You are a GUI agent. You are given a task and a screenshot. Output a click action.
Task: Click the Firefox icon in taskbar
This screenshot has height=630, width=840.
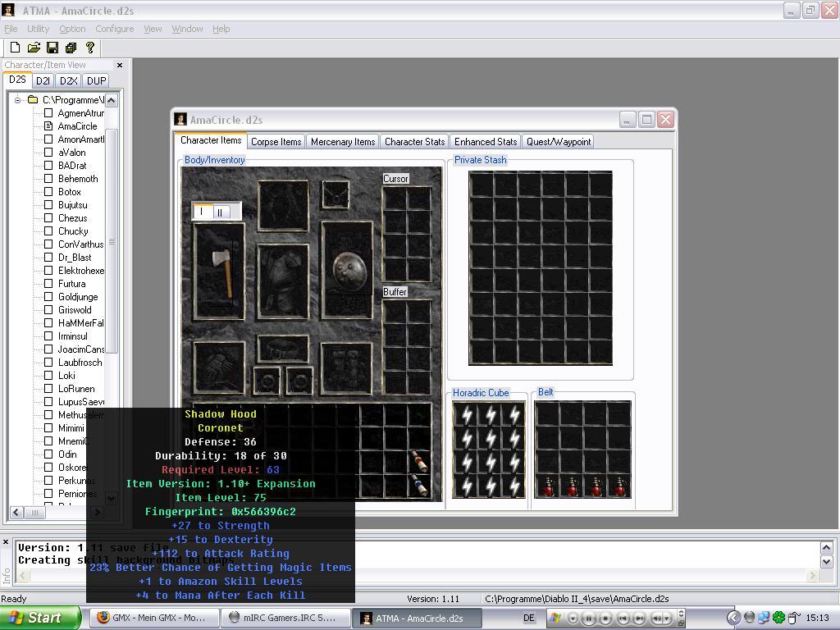click(x=103, y=618)
